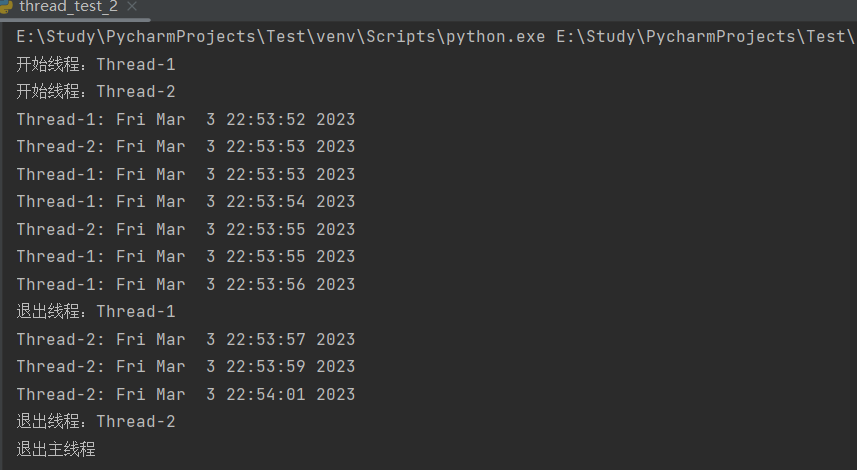Click the final line '退出主线程'
This screenshot has width=857, height=470.
56,449
